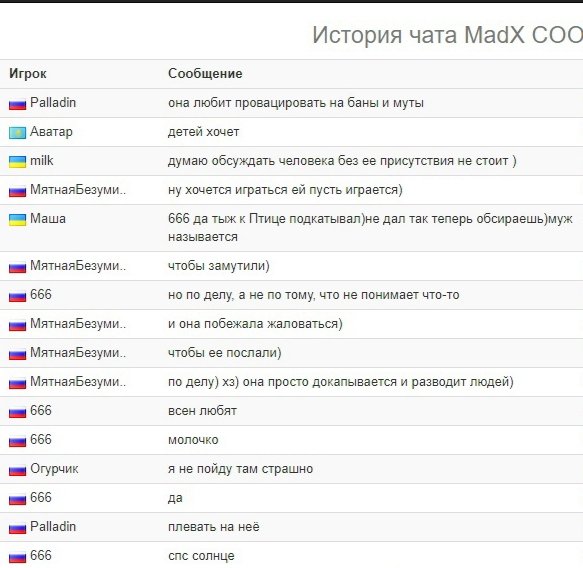Click МятнаяБезуми.. name beside 'чтобы замутили)'
583x568 pixels.
[x=78, y=265]
